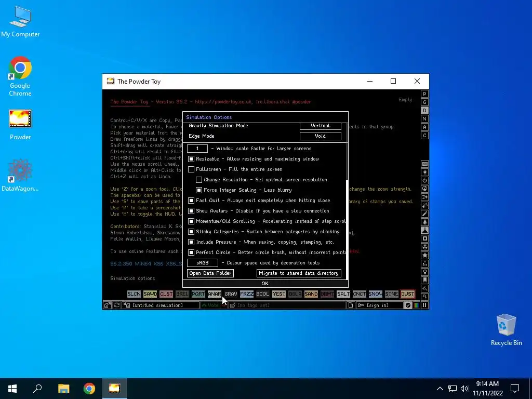The height and width of the screenshot is (399, 532).
Task: Open the Solids category square icon
Action: click(x=424, y=238)
